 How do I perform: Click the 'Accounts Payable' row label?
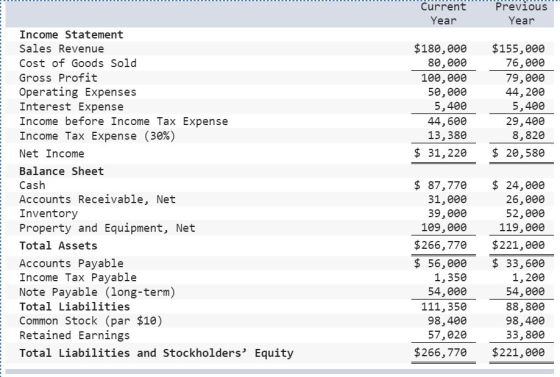click(x=71, y=263)
